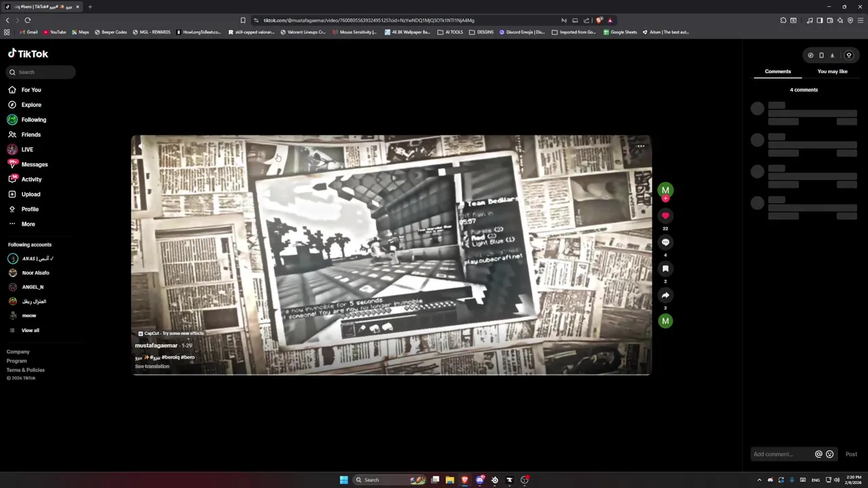Screen dimensions: 868x488
Task: Click browser back arrow
Action: click(7, 20)
